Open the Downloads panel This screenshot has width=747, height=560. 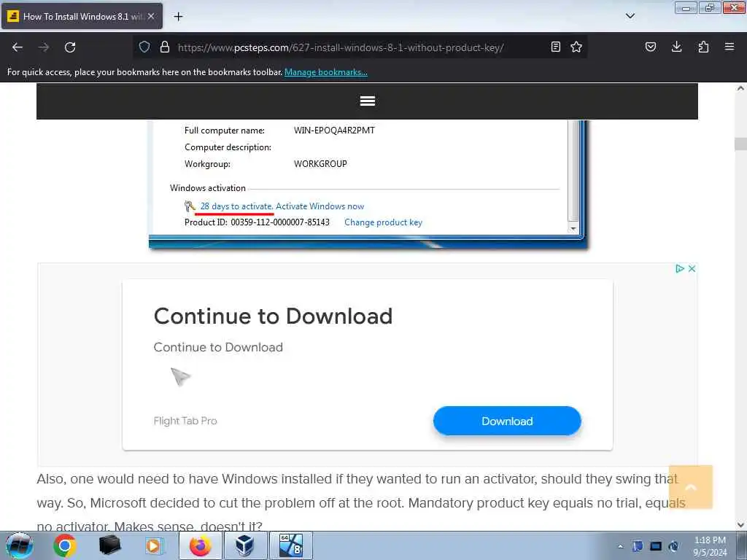click(676, 47)
